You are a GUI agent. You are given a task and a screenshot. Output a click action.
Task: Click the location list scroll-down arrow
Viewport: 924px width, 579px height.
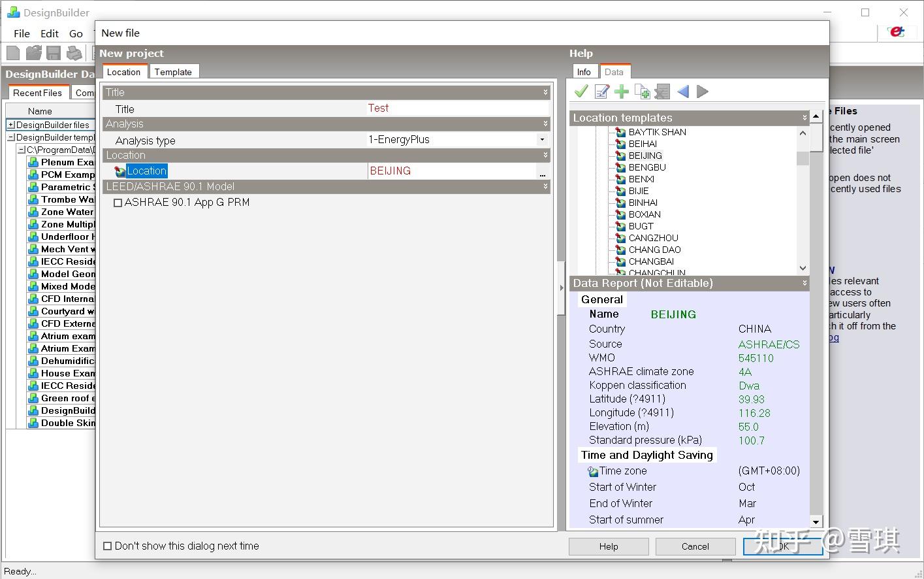[803, 268]
